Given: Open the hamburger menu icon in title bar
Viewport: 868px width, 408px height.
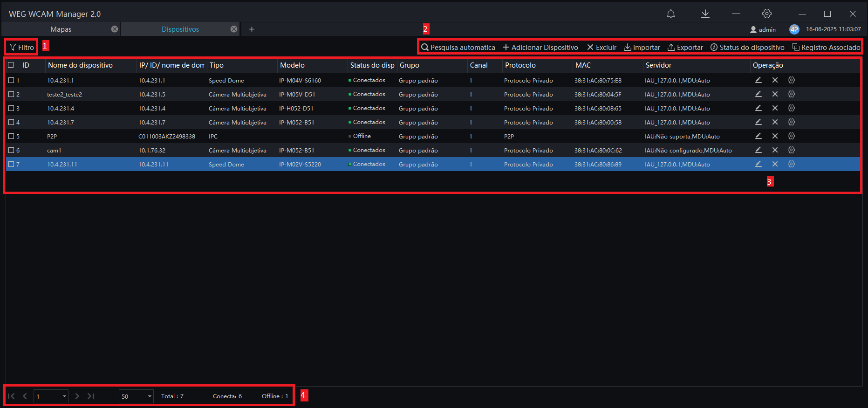Looking at the screenshot, I should click(x=736, y=14).
